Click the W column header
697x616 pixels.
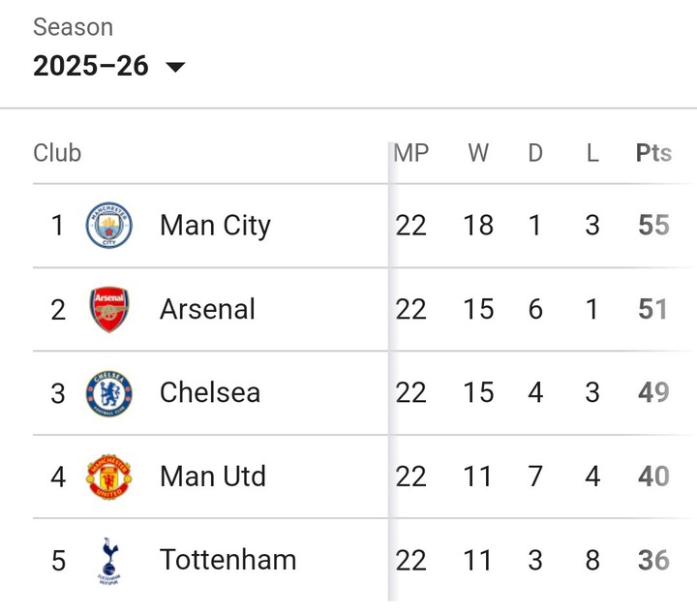pos(478,153)
